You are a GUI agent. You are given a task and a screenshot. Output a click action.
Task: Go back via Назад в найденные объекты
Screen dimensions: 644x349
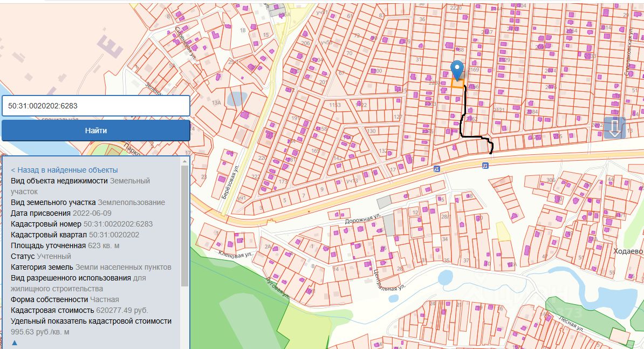tap(64, 170)
